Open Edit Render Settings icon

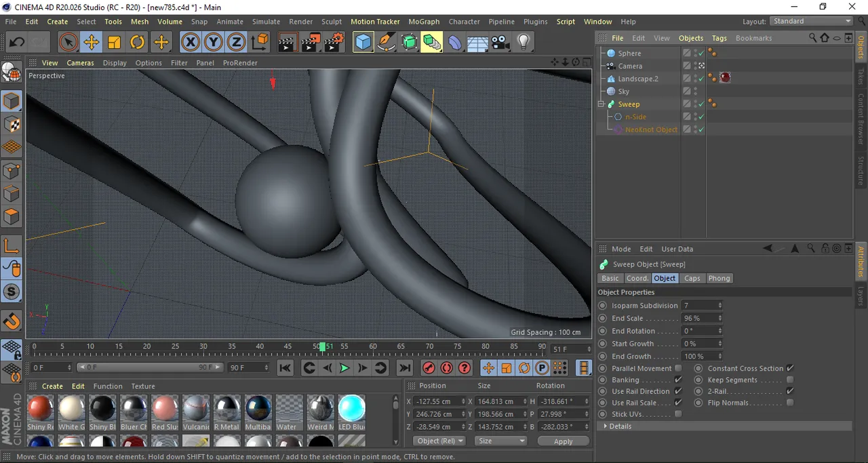click(334, 43)
